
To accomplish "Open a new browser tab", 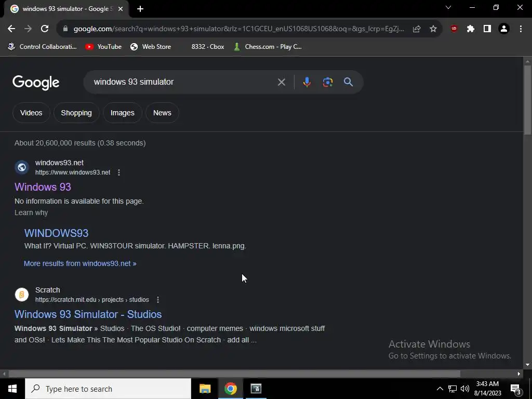I will click(140, 9).
